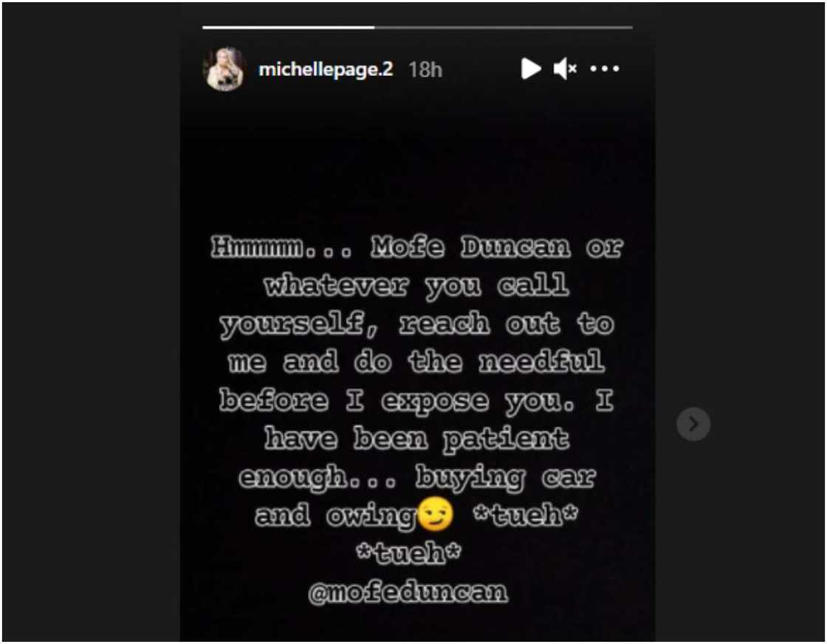Click the 18h timestamp label
Screen dimensions: 827x644
coord(425,69)
